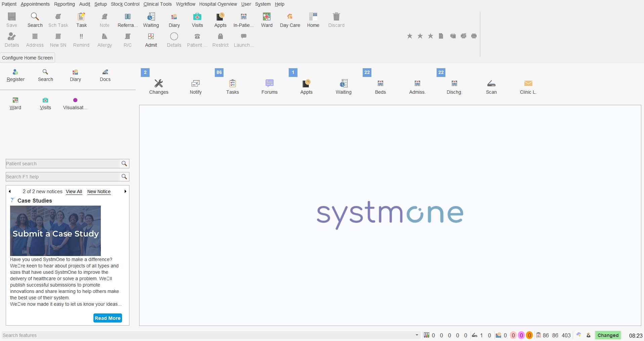The width and height of the screenshot is (644, 341).
Task: Click the Task toolbar icon
Action: [x=81, y=20]
